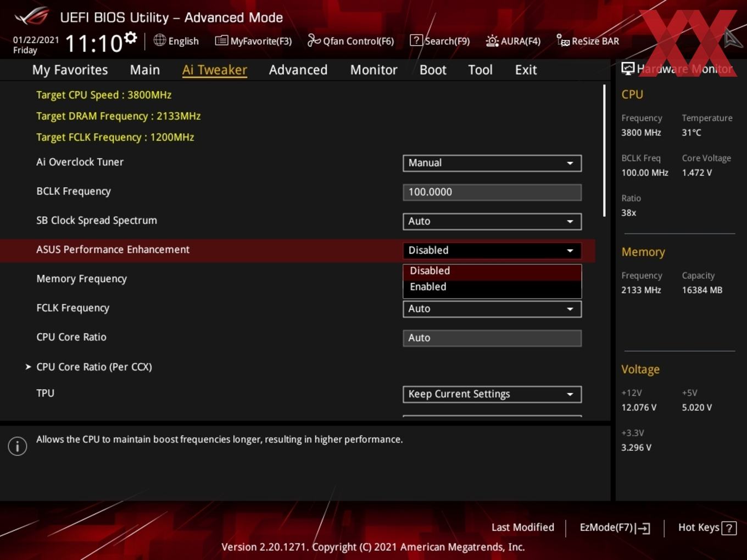Image resolution: width=747 pixels, height=560 pixels.
Task: Click Target CPU Speed : 3800MHz text
Action: point(104,95)
